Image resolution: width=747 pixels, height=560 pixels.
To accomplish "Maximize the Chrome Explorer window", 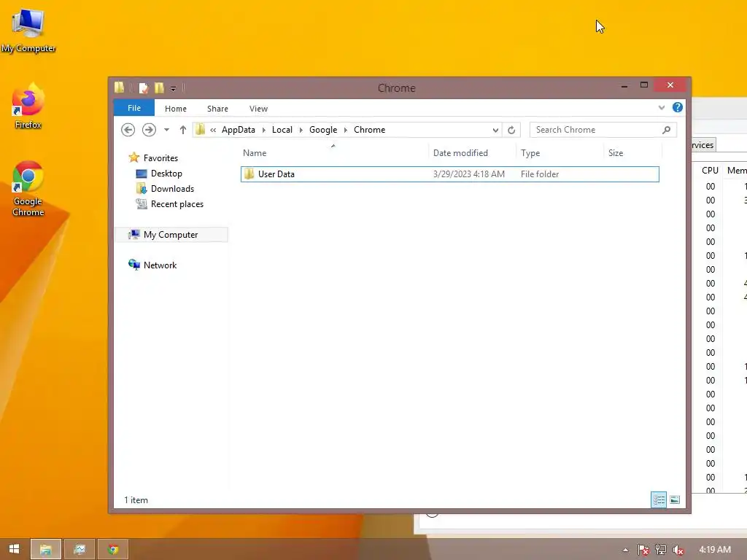I will pyautogui.click(x=643, y=85).
